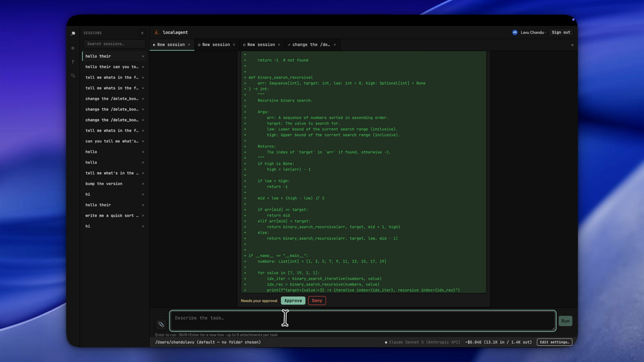Open the settings gear in left rail
Screen dimensions: 644x362
pyautogui.click(x=73, y=48)
